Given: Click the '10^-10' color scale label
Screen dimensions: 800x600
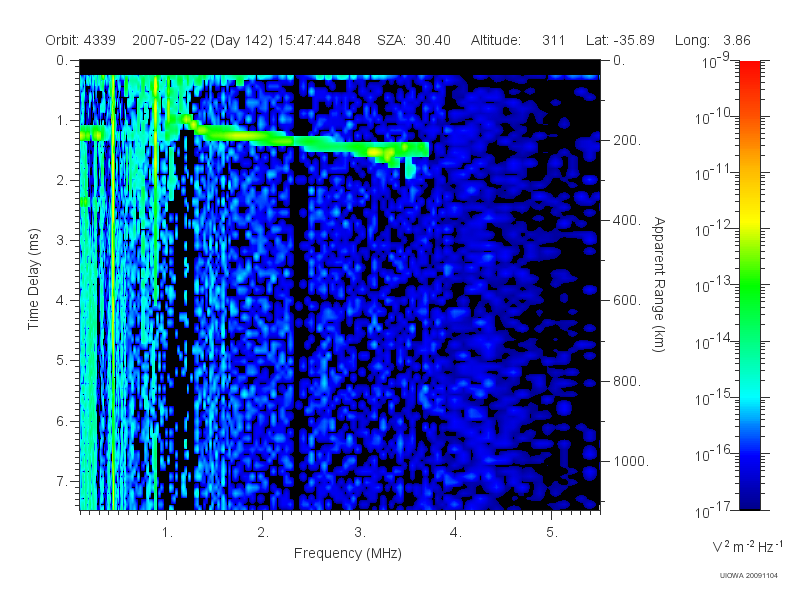Looking at the screenshot, I should point(715,117).
